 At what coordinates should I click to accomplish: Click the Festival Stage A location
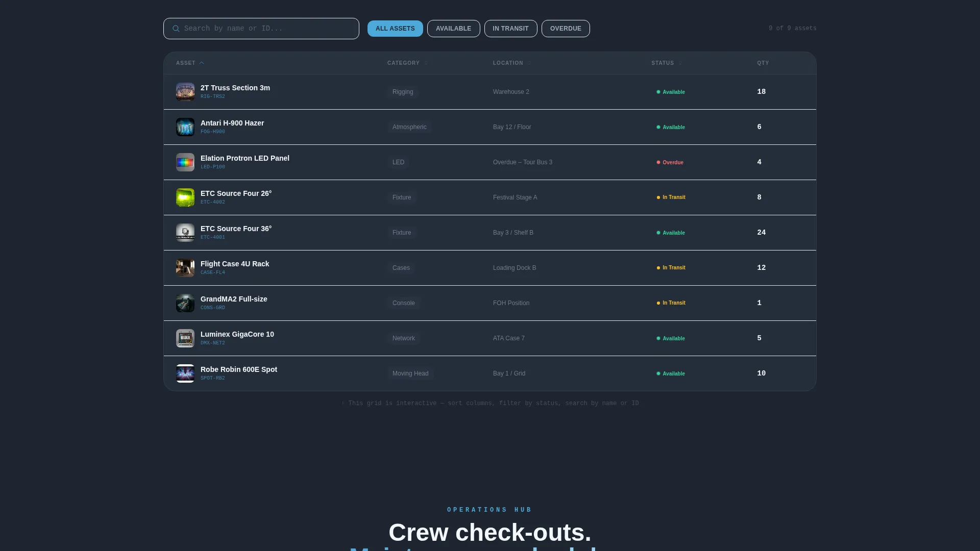pos(515,197)
